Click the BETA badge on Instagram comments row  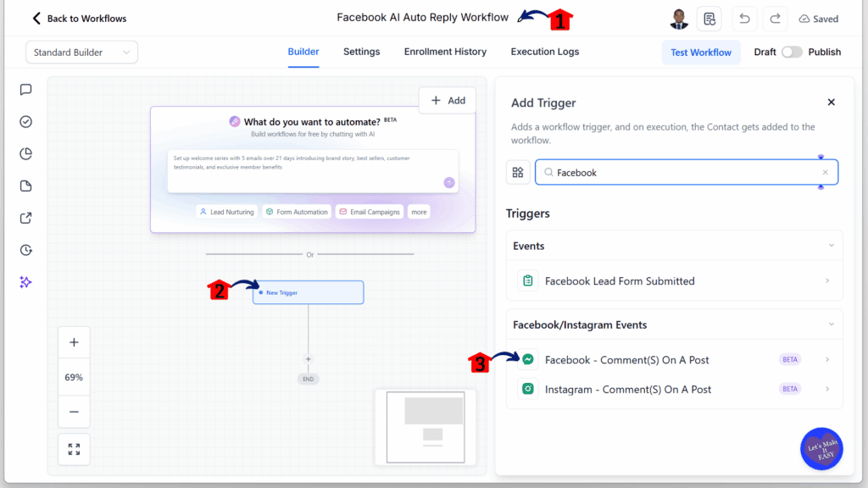(790, 389)
